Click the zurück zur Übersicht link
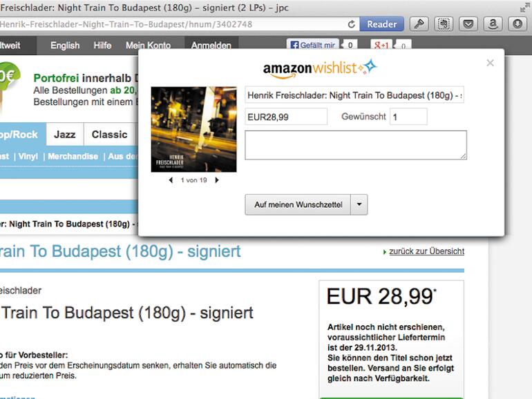This screenshot has width=532, height=399. pos(426,251)
